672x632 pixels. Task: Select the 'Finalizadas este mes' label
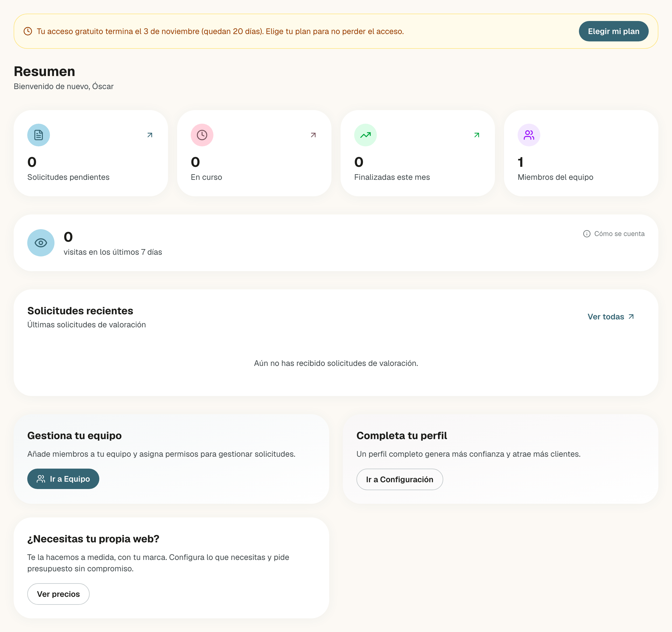point(392,177)
